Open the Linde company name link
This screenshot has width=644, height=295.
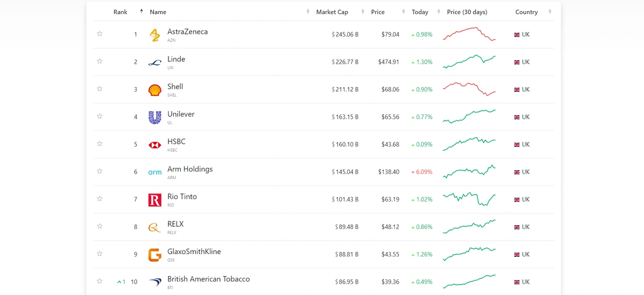point(176,59)
